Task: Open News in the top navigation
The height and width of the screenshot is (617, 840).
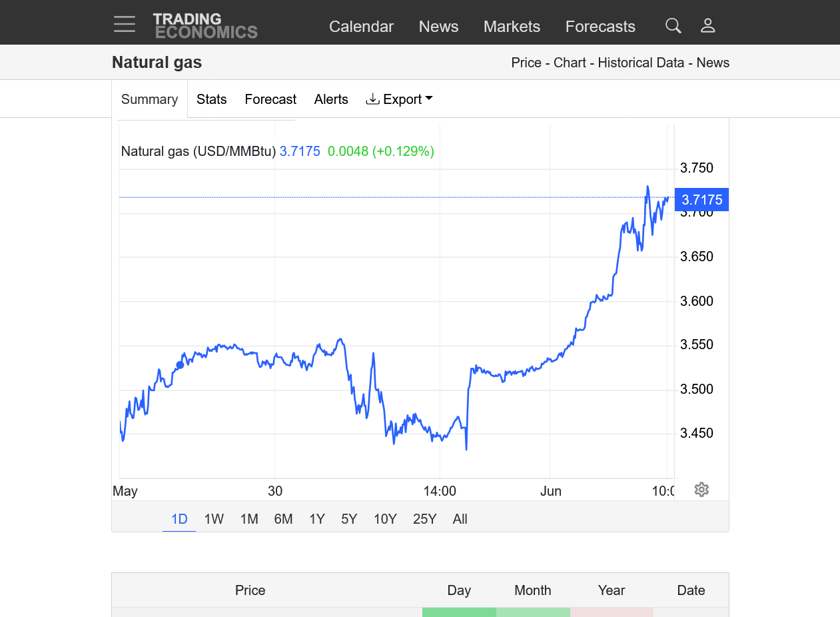Action: (438, 27)
